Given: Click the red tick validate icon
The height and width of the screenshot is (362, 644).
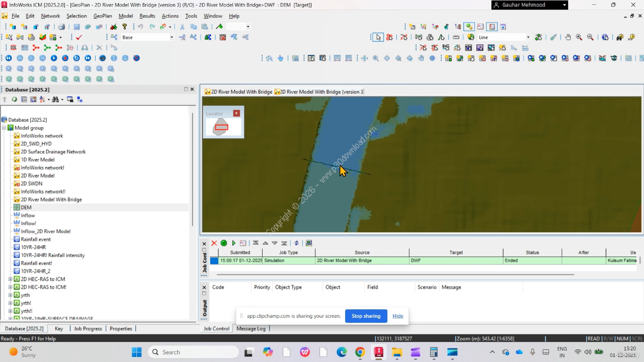Looking at the screenshot, I should pos(79,37).
